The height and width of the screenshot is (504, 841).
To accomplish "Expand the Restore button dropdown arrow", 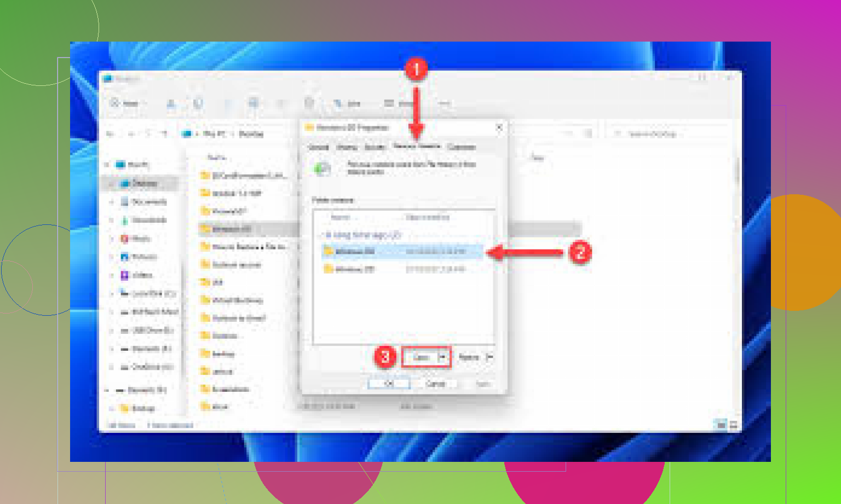I will tap(489, 357).
